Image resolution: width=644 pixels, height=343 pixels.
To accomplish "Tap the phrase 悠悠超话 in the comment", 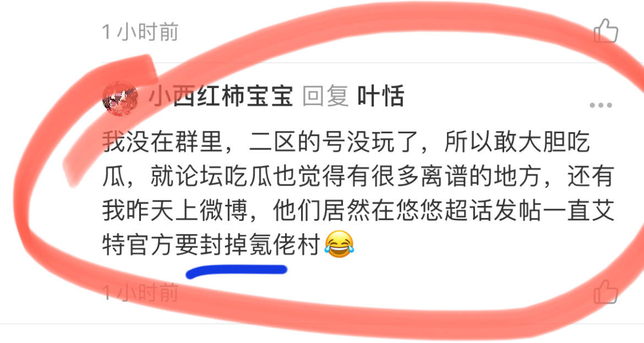I will click(445, 210).
